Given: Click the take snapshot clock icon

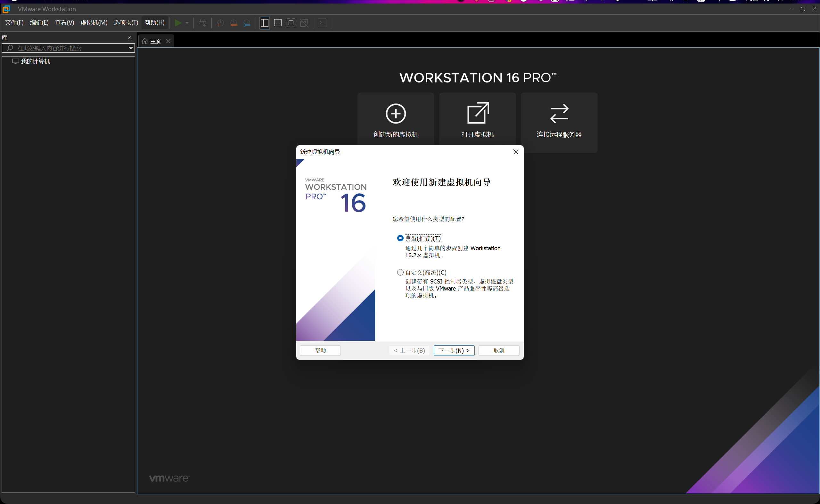Looking at the screenshot, I should click(220, 23).
